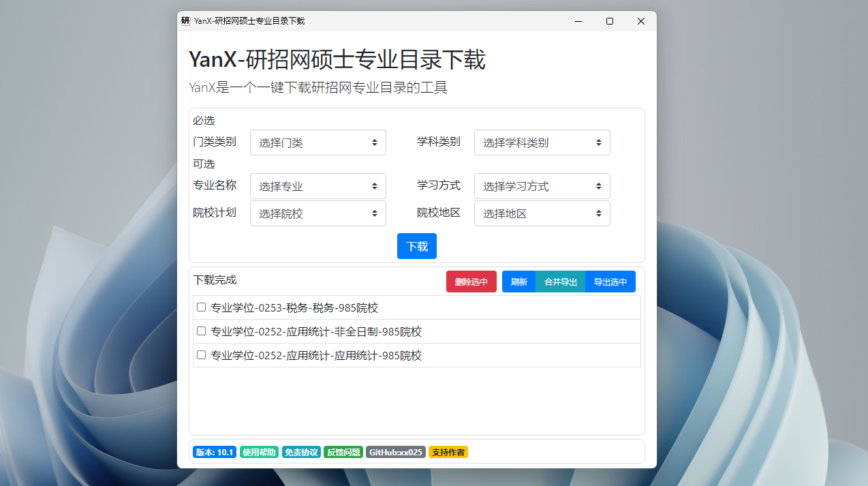Open the 选择地区 dropdown

coord(542,213)
